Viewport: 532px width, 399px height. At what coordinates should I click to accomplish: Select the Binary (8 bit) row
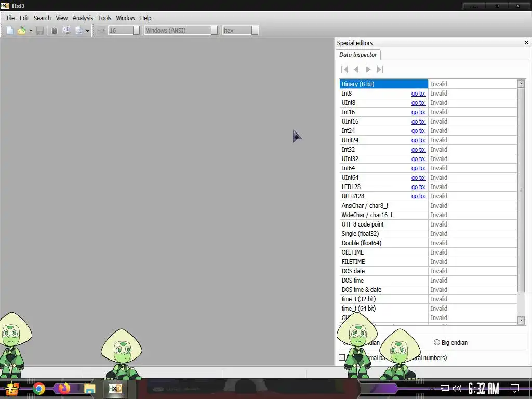(428, 84)
